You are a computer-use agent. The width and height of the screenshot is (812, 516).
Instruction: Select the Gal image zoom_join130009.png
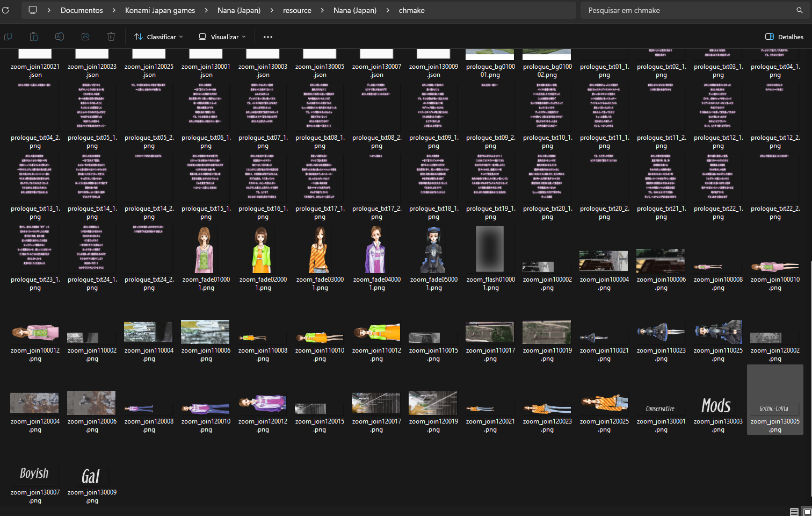(x=91, y=476)
